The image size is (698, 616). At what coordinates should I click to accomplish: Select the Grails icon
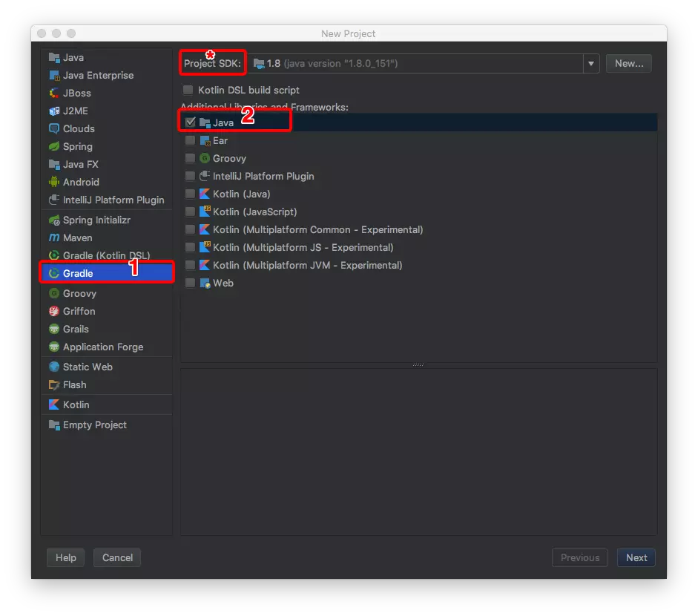(54, 330)
